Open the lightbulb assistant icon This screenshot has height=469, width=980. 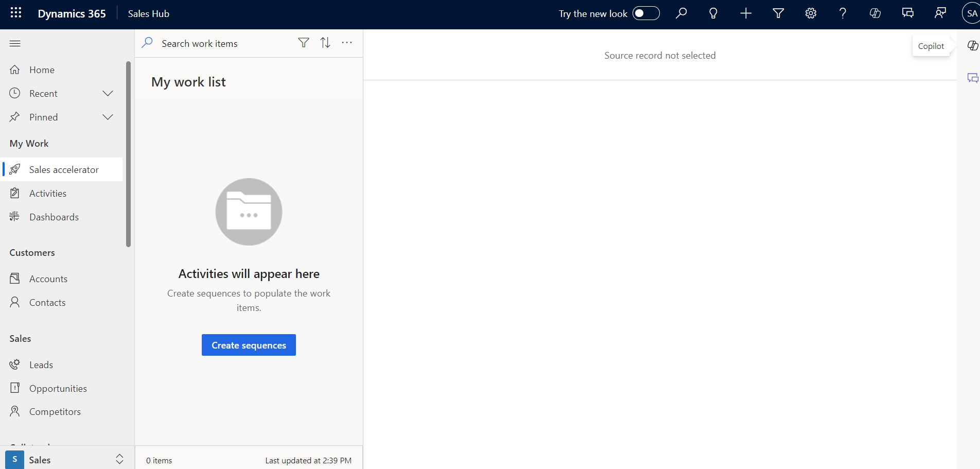[713, 13]
